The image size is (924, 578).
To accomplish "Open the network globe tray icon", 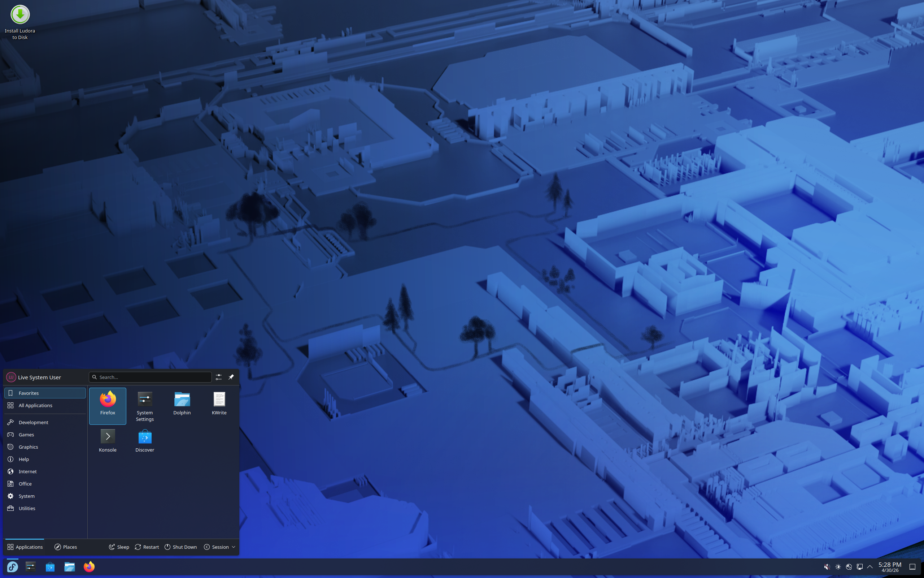I will tap(849, 566).
